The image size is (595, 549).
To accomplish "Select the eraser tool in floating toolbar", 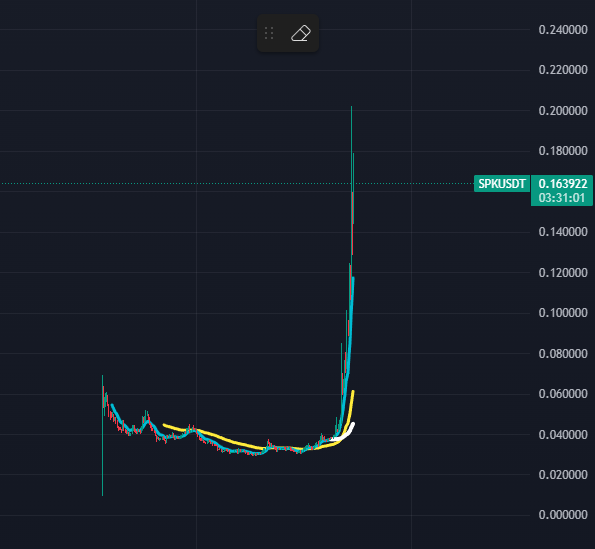I will coord(301,33).
